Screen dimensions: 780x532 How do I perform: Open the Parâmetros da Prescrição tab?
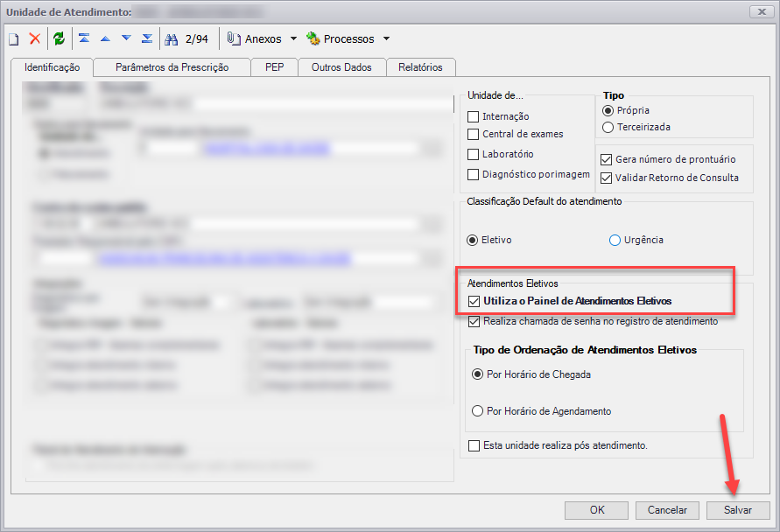pyautogui.click(x=172, y=67)
